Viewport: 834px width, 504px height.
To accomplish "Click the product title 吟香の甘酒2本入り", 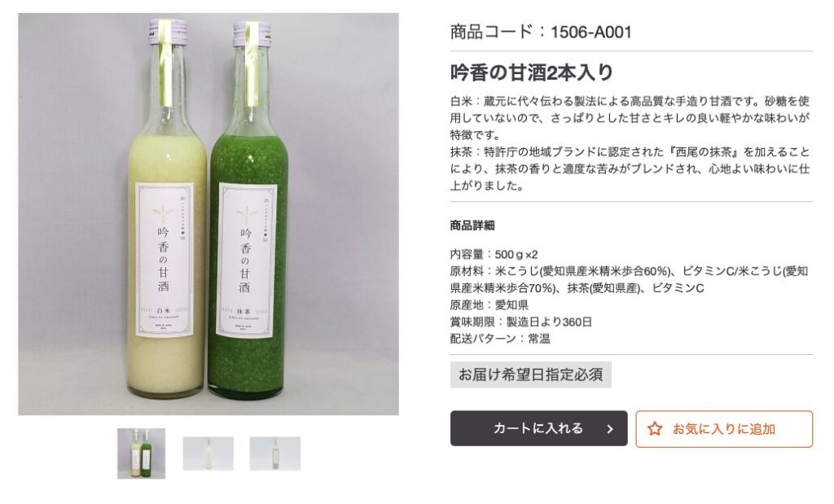I will click(x=532, y=72).
